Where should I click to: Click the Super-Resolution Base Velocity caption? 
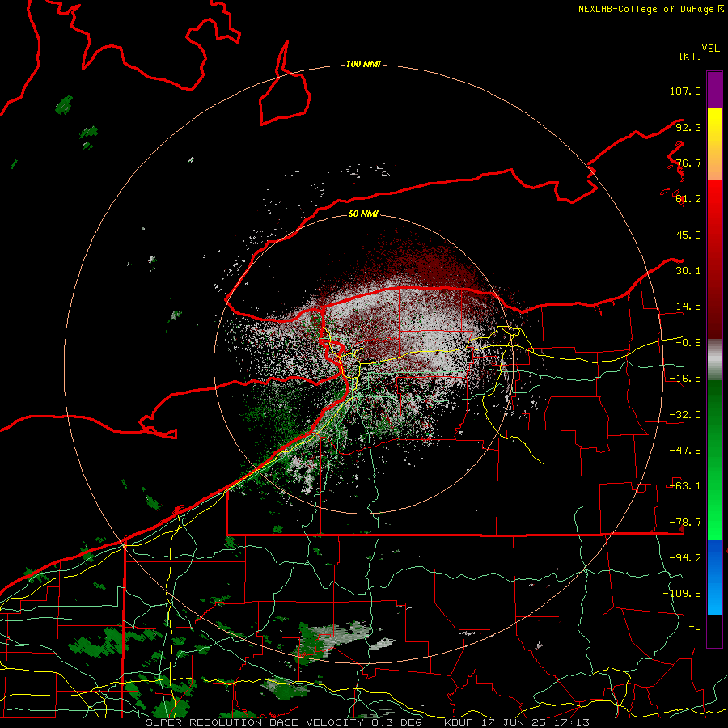pos(368,722)
